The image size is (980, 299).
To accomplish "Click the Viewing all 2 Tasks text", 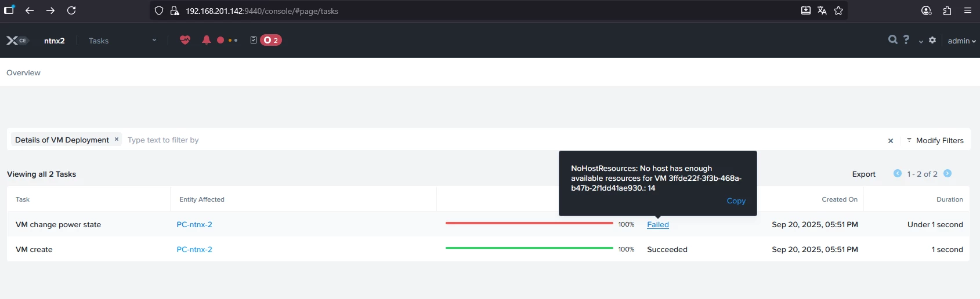I will click(x=41, y=174).
